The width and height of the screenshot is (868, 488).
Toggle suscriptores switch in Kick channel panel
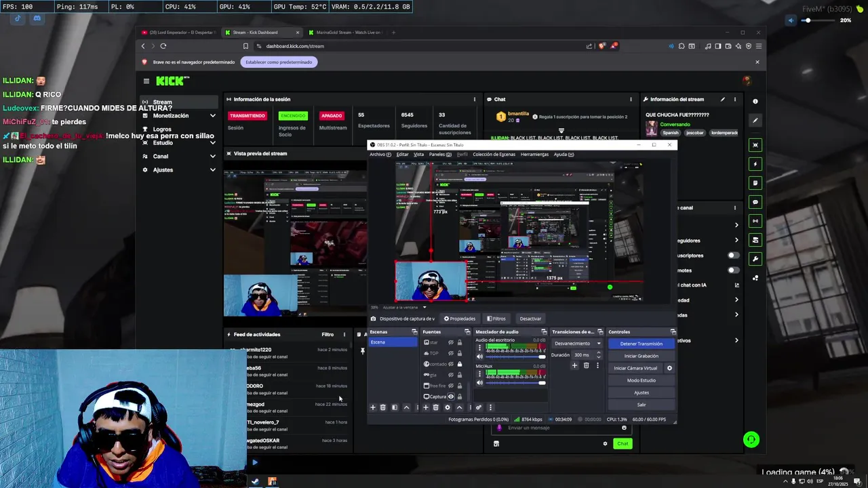[733, 256]
